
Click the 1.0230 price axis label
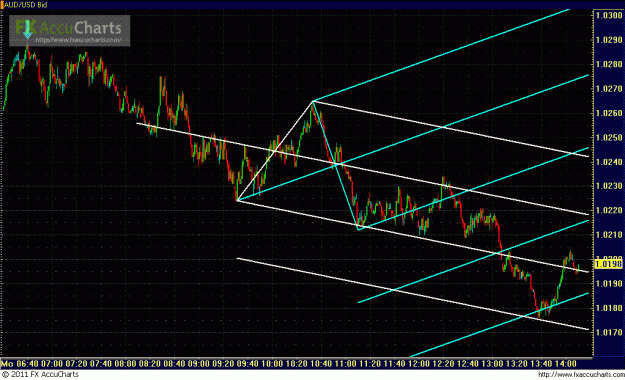click(x=609, y=186)
